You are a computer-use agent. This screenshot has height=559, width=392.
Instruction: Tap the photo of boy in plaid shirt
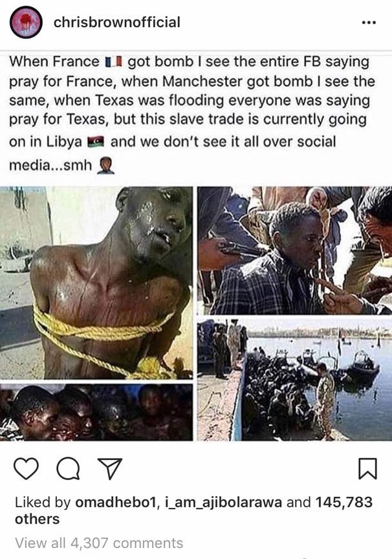(295, 250)
